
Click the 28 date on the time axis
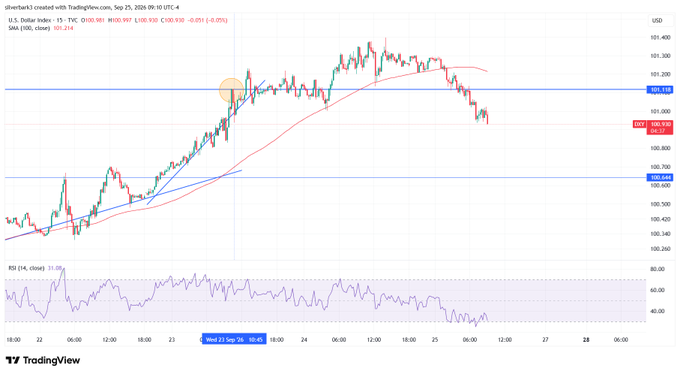586,340
